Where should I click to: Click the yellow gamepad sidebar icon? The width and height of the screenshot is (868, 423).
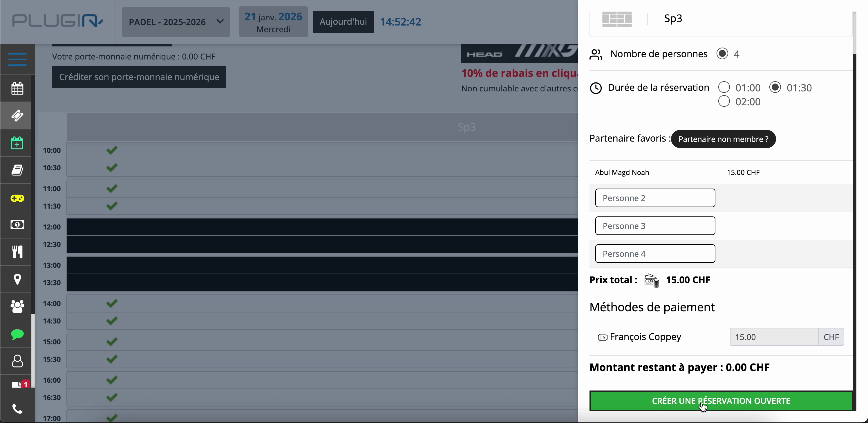coord(17,198)
